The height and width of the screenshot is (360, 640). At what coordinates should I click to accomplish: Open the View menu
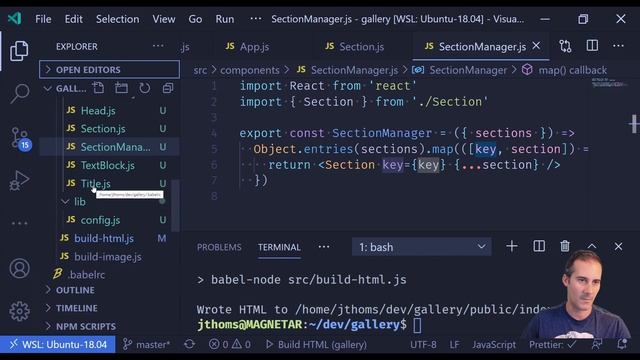click(x=164, y=19)
